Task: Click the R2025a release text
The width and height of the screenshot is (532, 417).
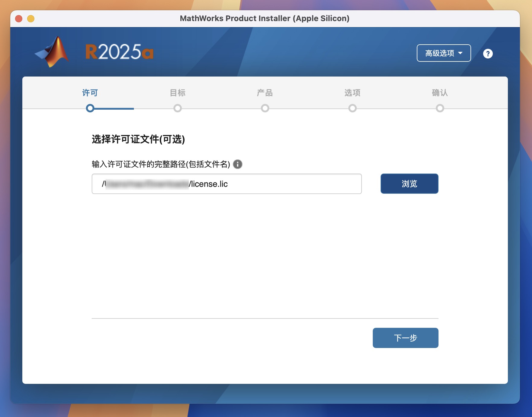Action: (119, 52)
